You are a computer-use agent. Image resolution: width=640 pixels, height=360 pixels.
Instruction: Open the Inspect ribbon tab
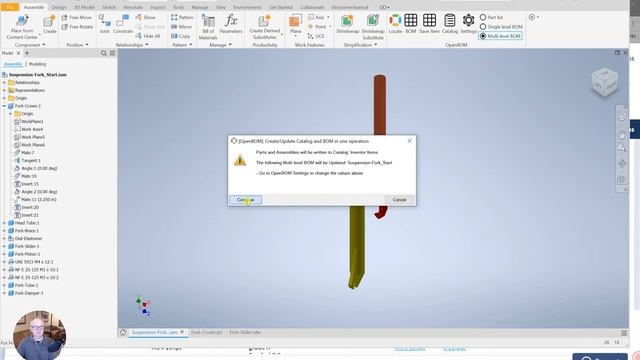(x=158, y=7)
